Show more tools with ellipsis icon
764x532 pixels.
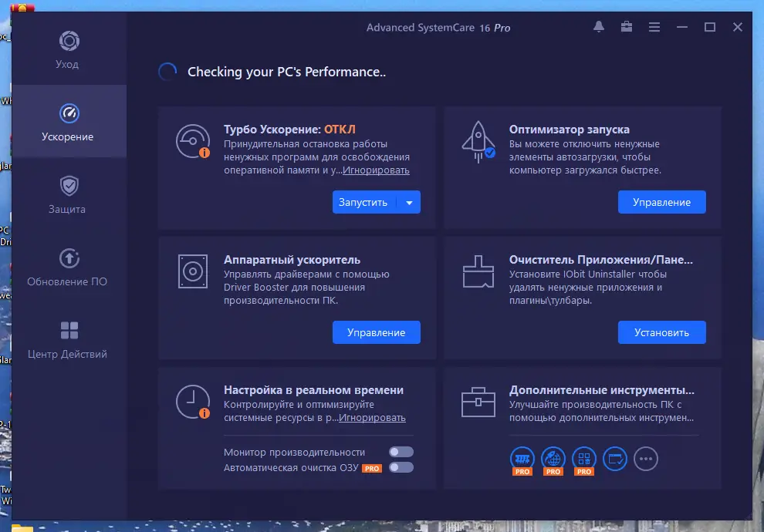click(x=646, y=459)
